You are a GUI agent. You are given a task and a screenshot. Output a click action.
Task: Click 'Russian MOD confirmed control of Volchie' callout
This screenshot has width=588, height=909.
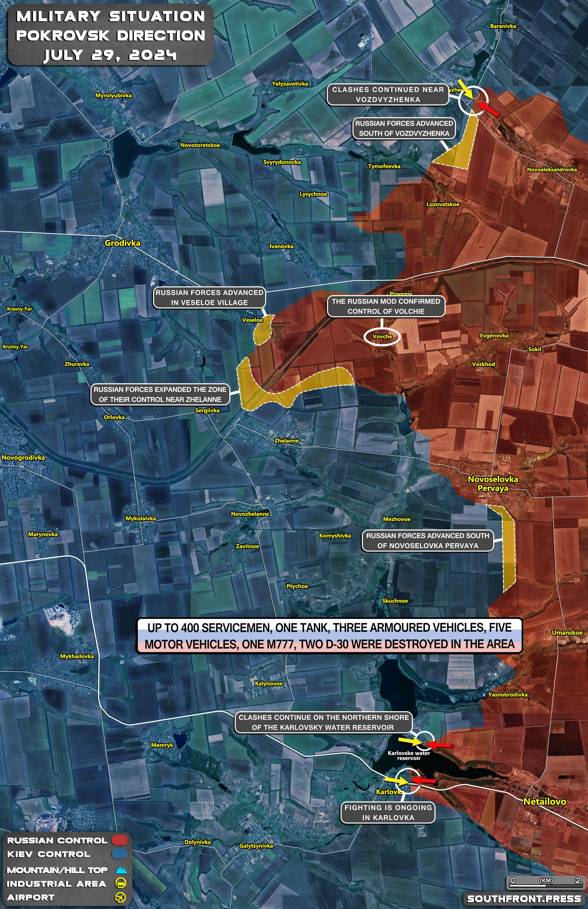[386, 306]
